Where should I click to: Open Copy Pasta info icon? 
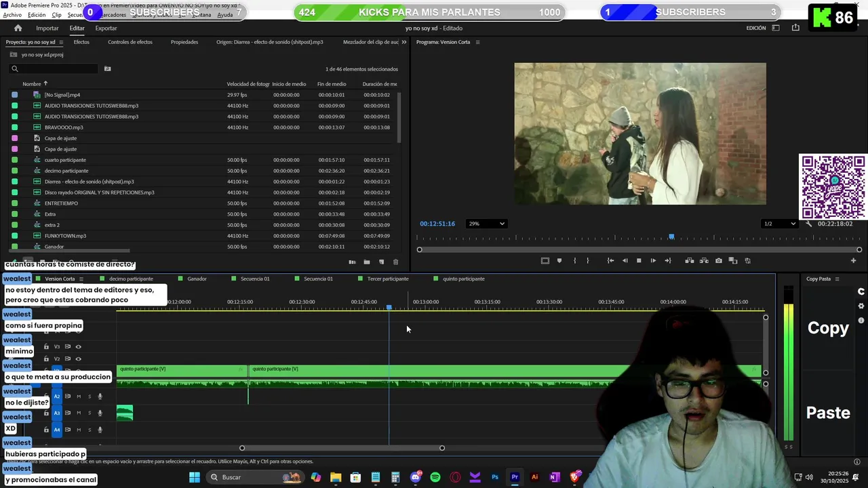pyautogui.click(x=861, y=320)
